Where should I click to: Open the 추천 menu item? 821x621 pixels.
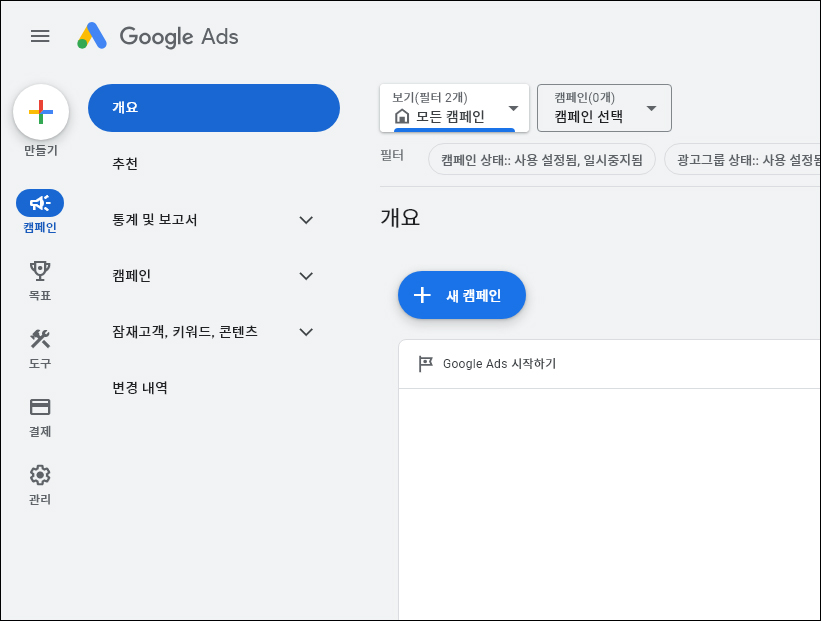click(x=126, y=164)
